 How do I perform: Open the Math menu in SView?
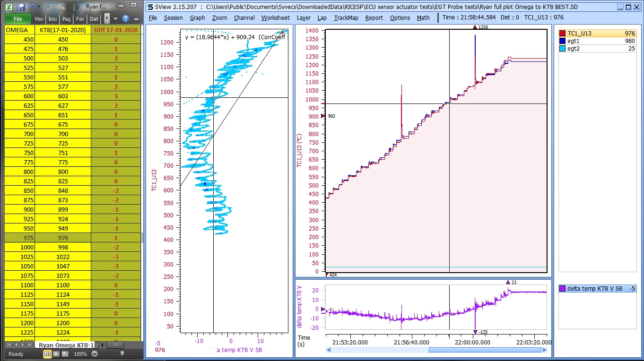(x=423, y=17)
